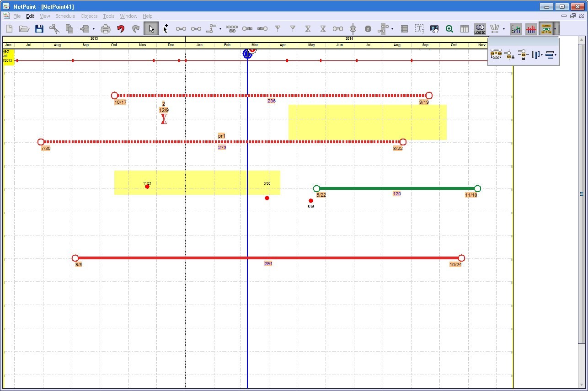588x391 pixels.
Task: Open the Help menu
Action: pos(147,16)
